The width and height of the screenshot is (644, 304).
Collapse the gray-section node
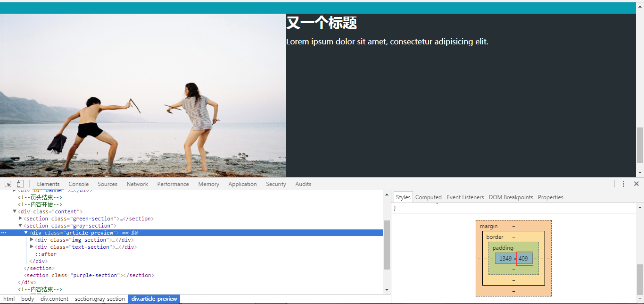click(20, 226)
